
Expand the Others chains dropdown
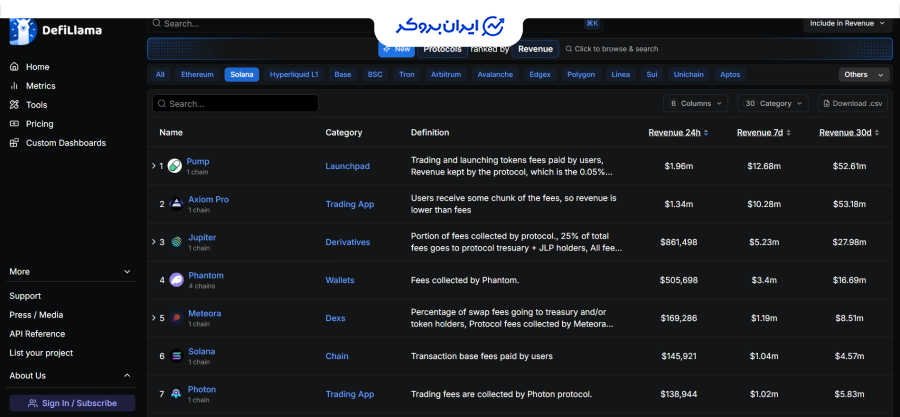(863, 74)
